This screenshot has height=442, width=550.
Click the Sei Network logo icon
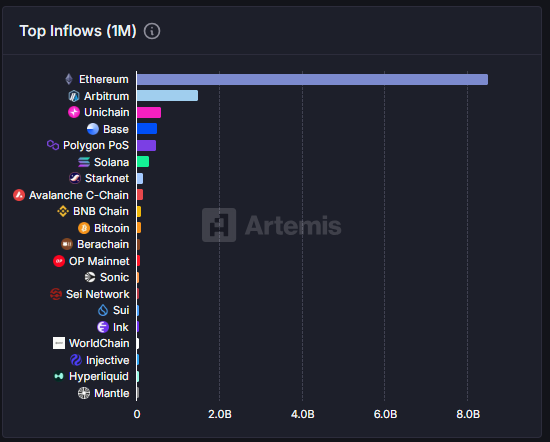point(56,294)
